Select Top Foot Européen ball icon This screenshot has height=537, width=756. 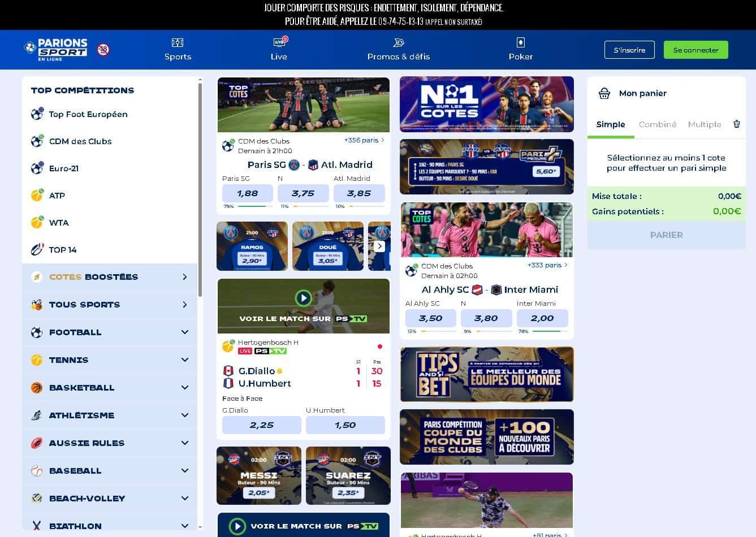point(37,114)
